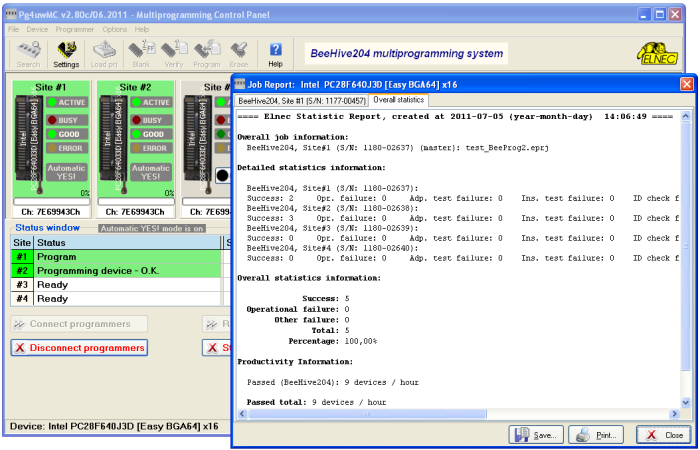Run the Blank check toolbar icon
This screenshot has width=700, height=450.
pyautogui.click(x=142, y=54)
